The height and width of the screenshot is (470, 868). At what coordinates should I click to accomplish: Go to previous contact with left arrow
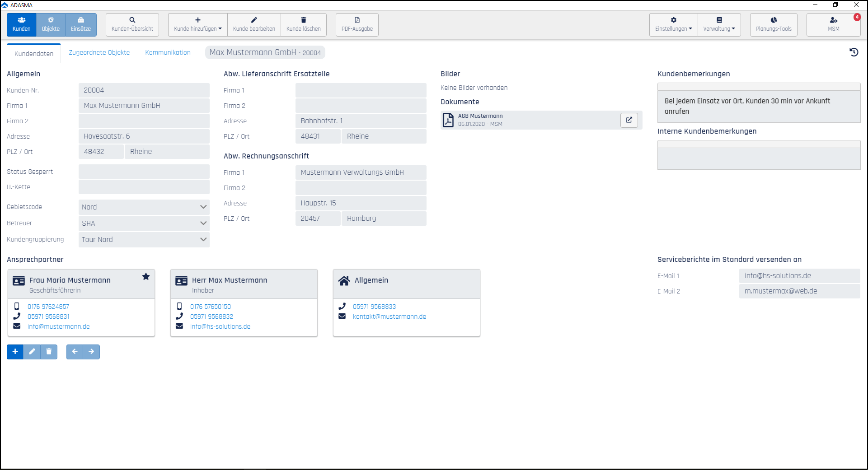(75, 352)
